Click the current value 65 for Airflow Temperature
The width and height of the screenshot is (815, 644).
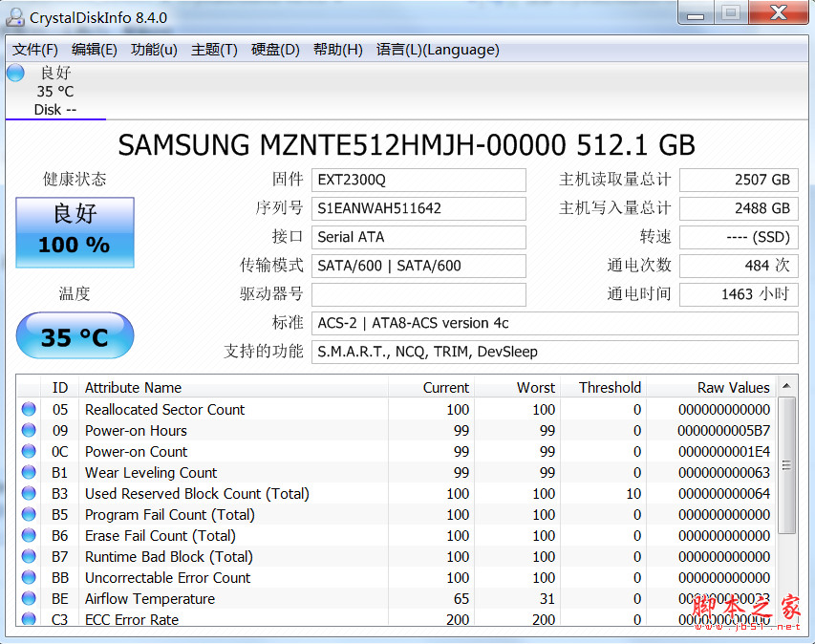click(x=461, y=599)
